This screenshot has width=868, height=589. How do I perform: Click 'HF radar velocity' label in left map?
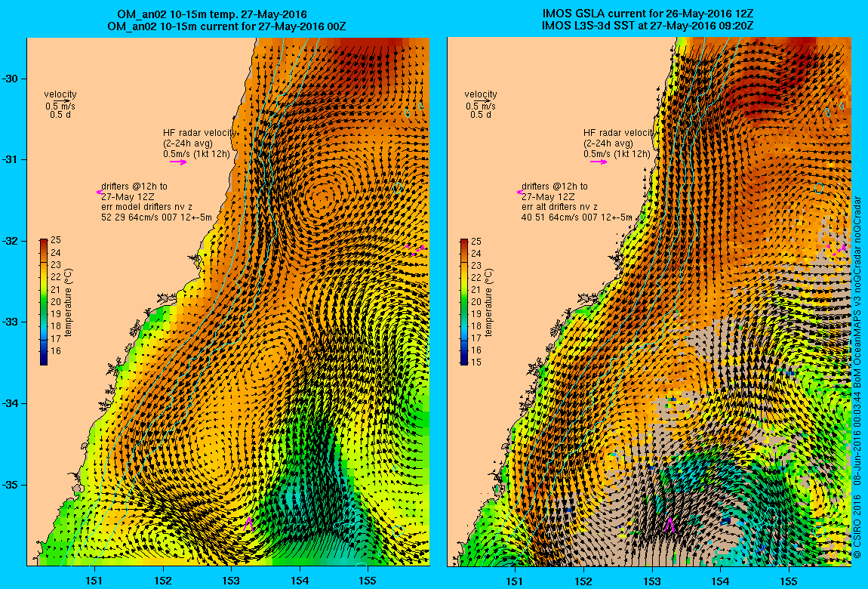click(200, 133)
